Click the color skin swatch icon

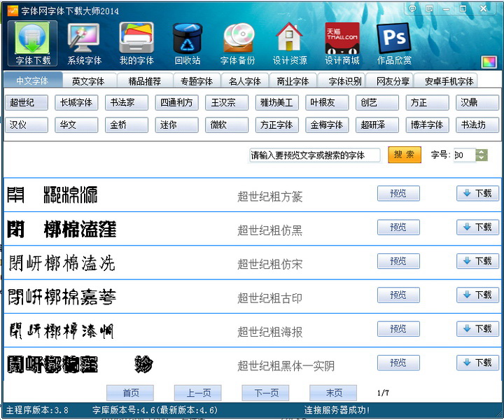[x=489, y=62]
